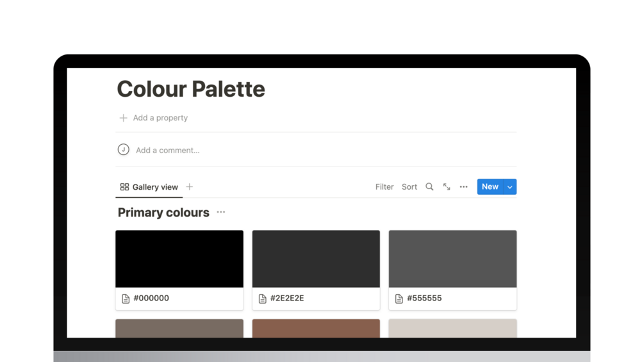Viewport: 644px width, 362px height.
Task: Click the expand full page arrows icon
Action: coord(447,187)
